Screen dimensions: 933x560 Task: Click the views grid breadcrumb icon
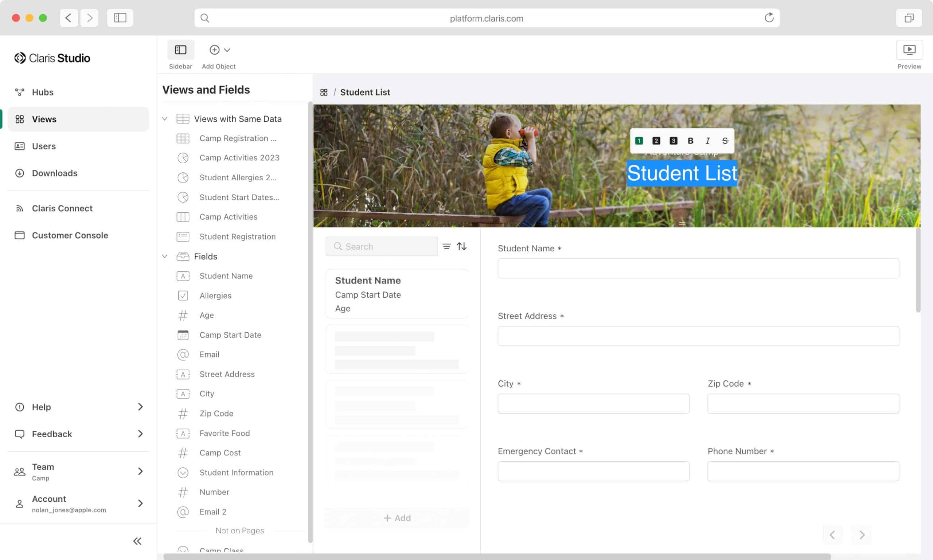click(324, 93)
